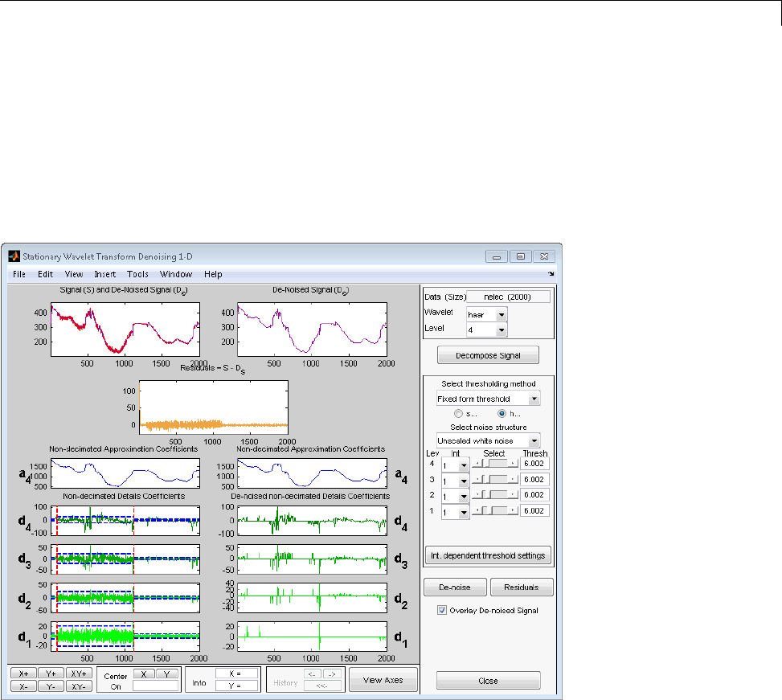Open the Insert menu

point(104,274)
